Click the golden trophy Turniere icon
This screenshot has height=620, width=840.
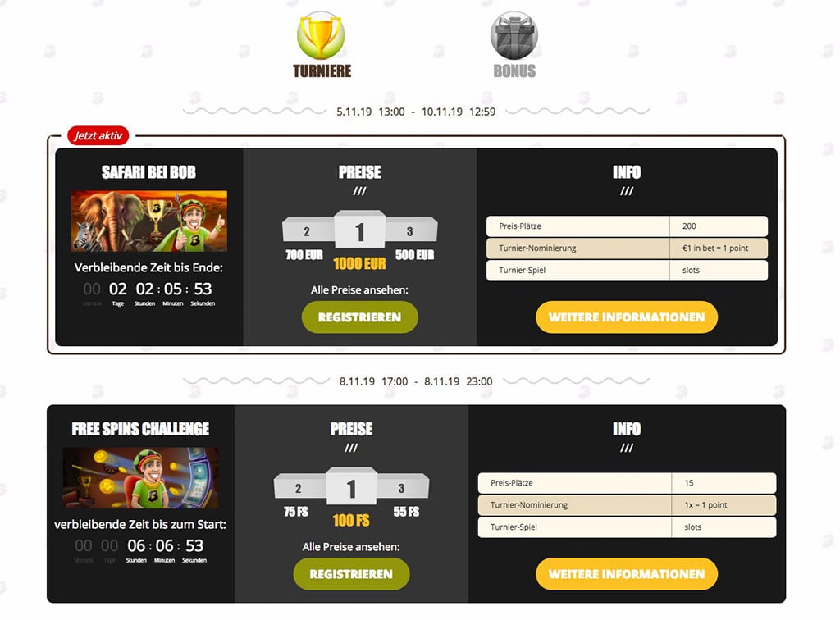coord(321,35)
